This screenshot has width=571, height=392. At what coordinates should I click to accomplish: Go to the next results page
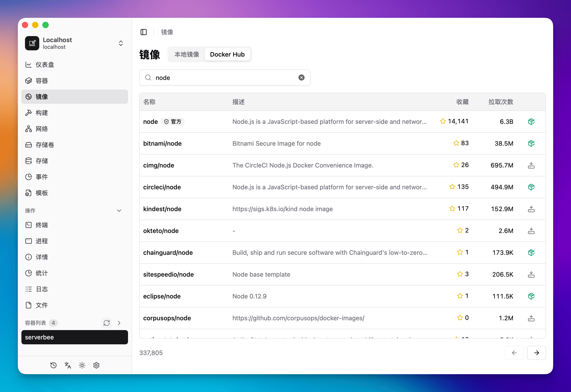pyautogui.click(x=537, y=353)
